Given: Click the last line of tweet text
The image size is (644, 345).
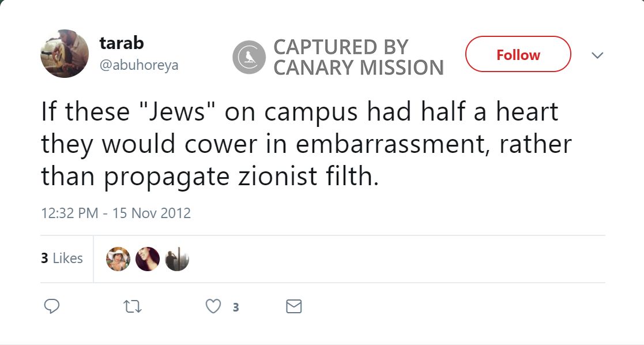Looking at the screenshot, I should click(210, 176).
